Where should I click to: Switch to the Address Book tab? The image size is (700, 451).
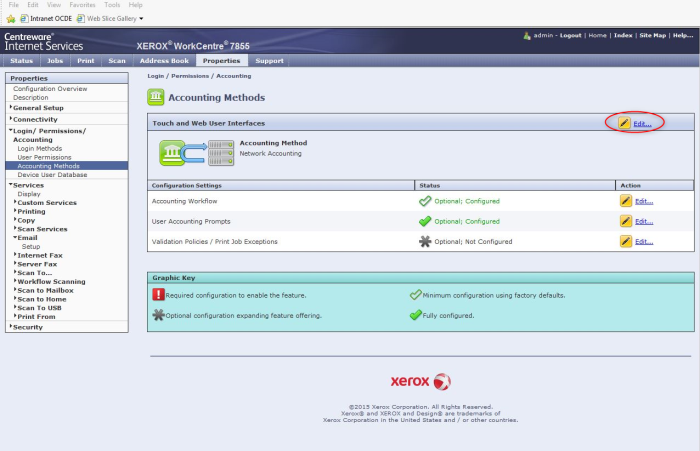(161, 61)
